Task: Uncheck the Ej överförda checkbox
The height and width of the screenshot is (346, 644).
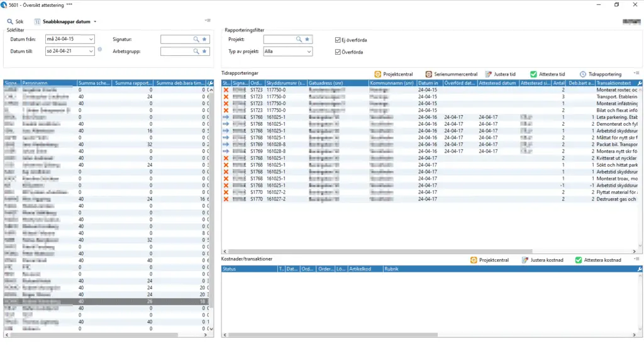Action: tap(339, 40)
